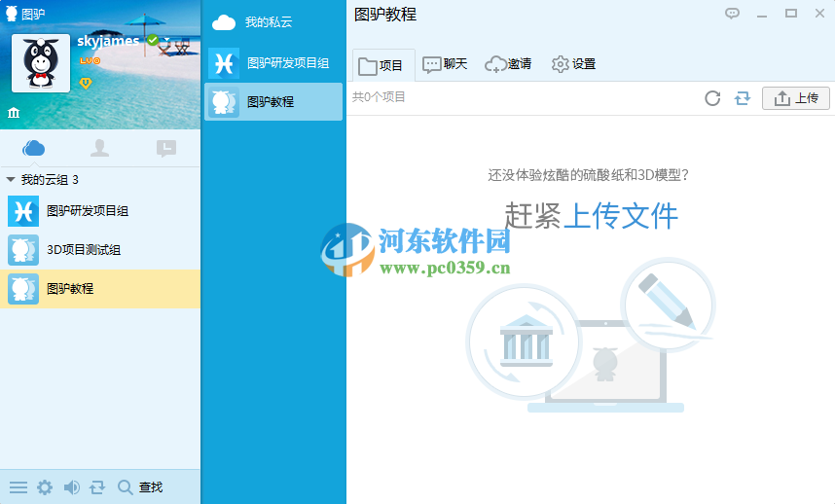
Task: Minimize the 图驴教程 window
Action: point(762,15)
